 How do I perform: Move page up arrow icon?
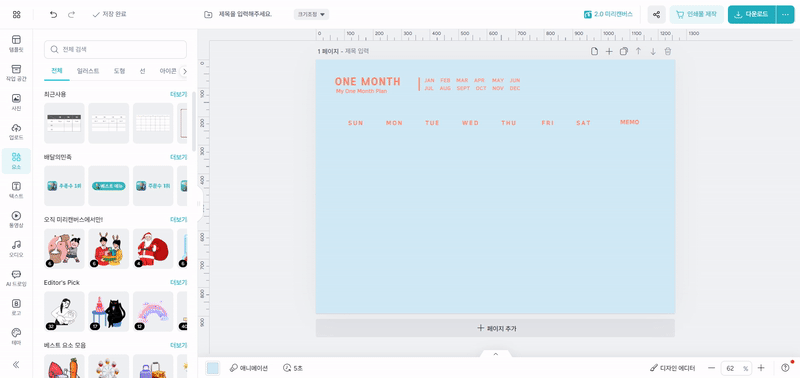click(x=638, y=52)
